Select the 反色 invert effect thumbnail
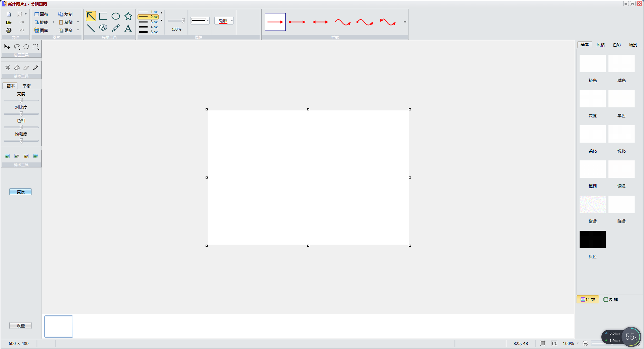644x349 pixels. pos(592,240)
